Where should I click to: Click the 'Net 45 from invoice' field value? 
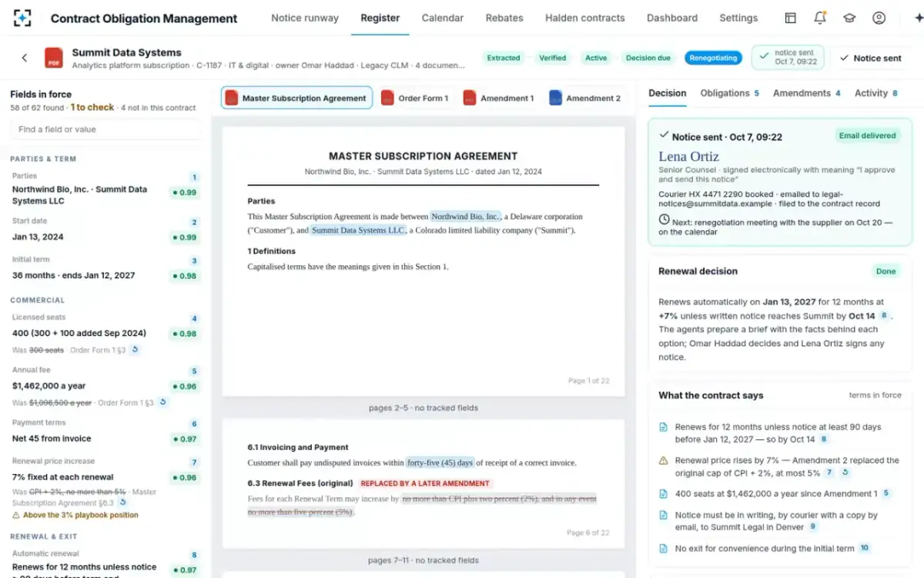click(x=52, y=439)
